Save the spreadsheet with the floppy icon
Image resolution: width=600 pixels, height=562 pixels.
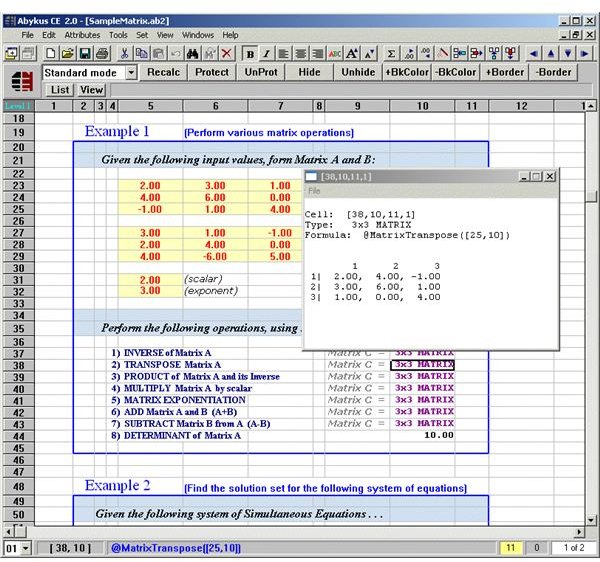pos(85,54)
